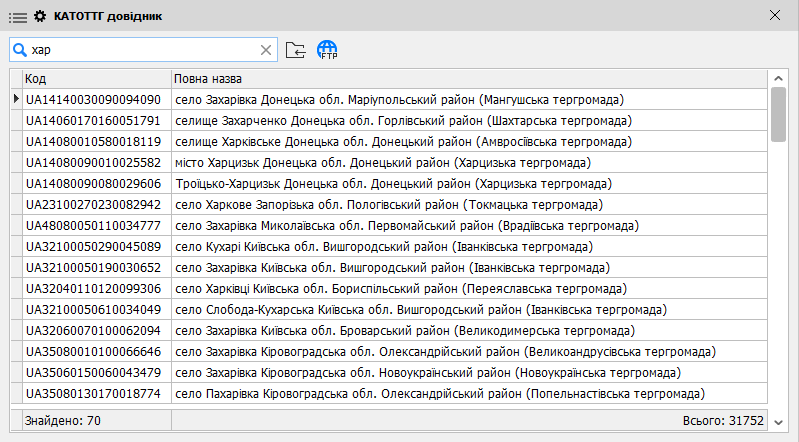Select code UA32060070100062094

[x=93, y=331]
